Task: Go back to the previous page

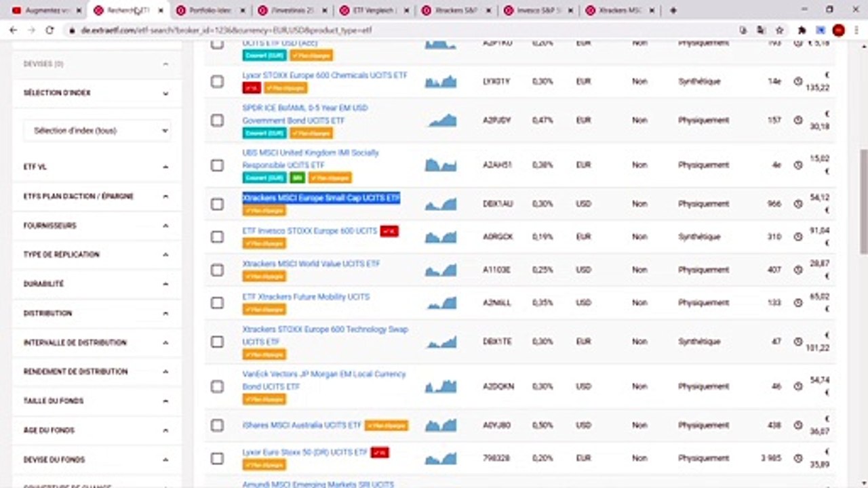Action: [x=14, y=30]
